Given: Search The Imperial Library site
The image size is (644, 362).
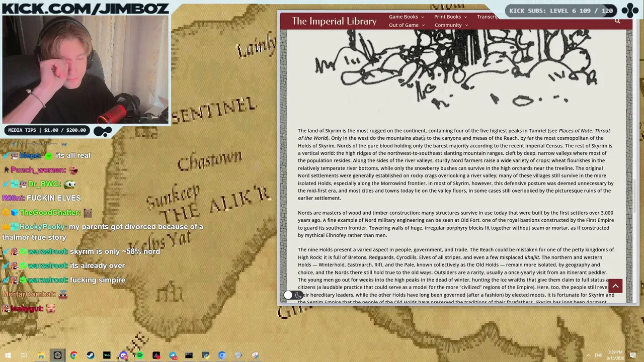Looking at the screenshot, I should (x=617, y=21).
